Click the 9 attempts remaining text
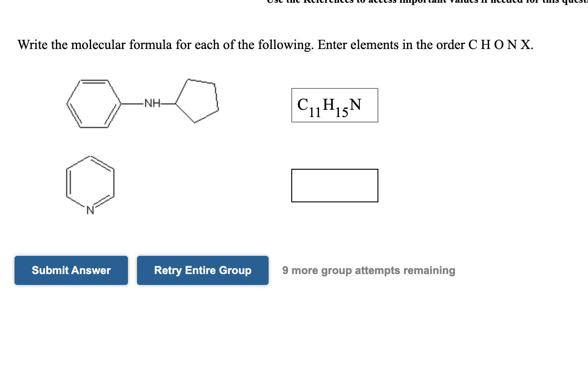Screen dimensions: 588x392 (368, 270)
